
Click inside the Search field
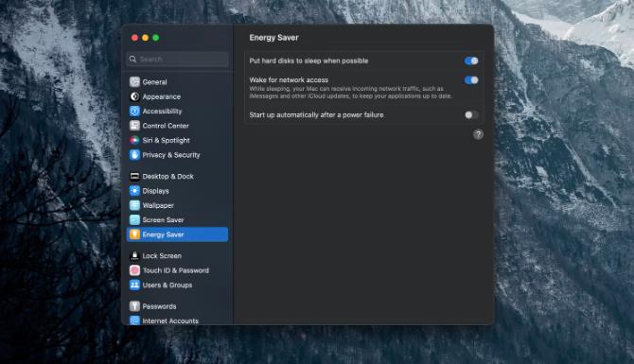[177, 59]
